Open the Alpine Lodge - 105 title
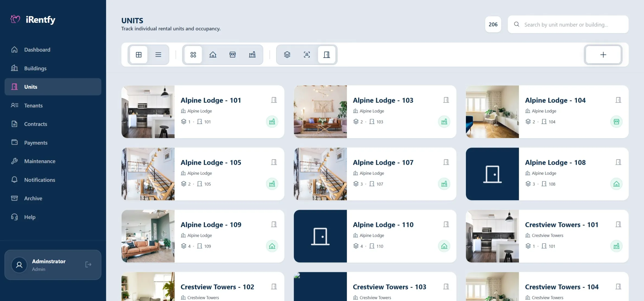This screenshot has height=301, width=644. (x=211, y=162)
